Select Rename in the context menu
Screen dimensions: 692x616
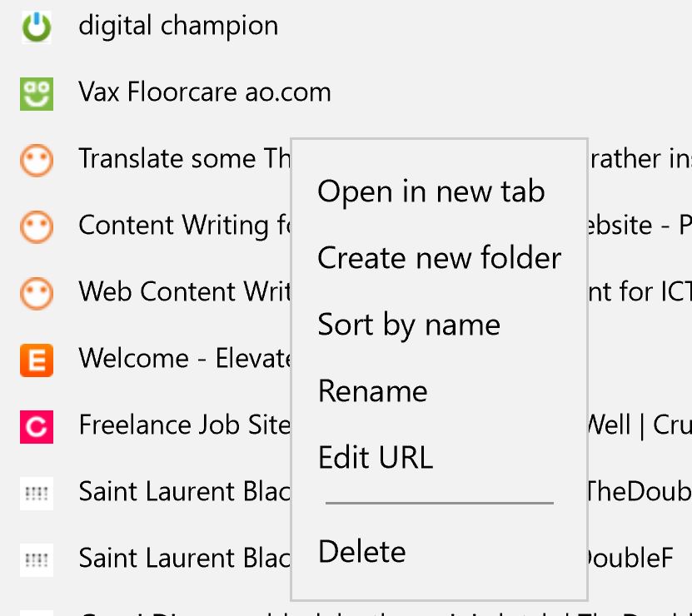pos(372,391)
